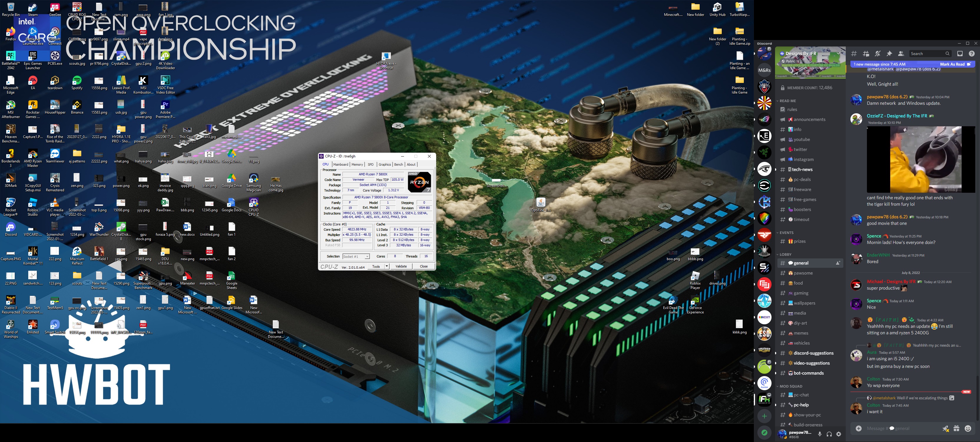Switch to CPU-Z About tab
980x442 pixels.
point(411,164)
